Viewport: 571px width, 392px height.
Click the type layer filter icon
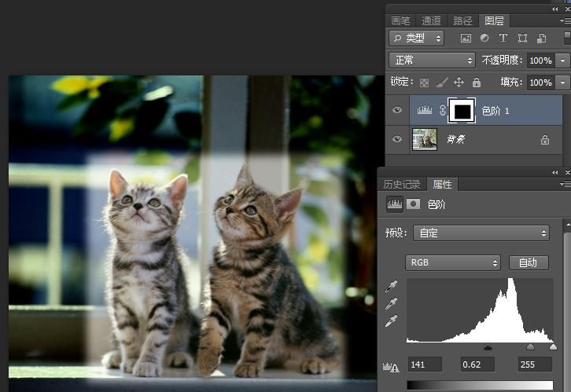(x=503, y=38)
